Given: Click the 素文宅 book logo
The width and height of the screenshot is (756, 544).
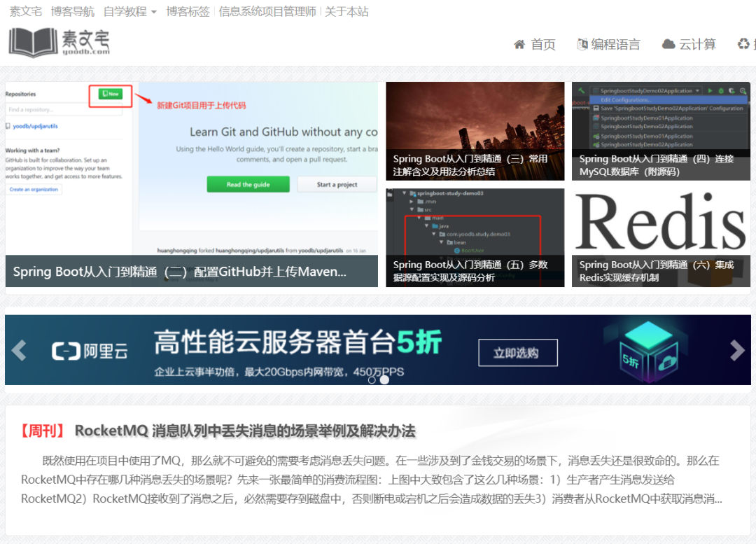Looking at the screenshot, I should pyautogui.click(x=59, y=43).
